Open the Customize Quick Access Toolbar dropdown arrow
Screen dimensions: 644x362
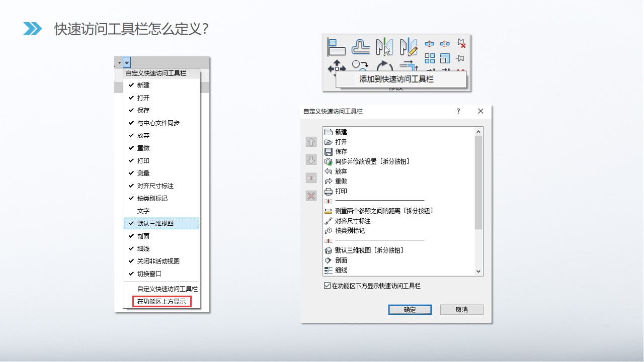(x=127, y=62)
